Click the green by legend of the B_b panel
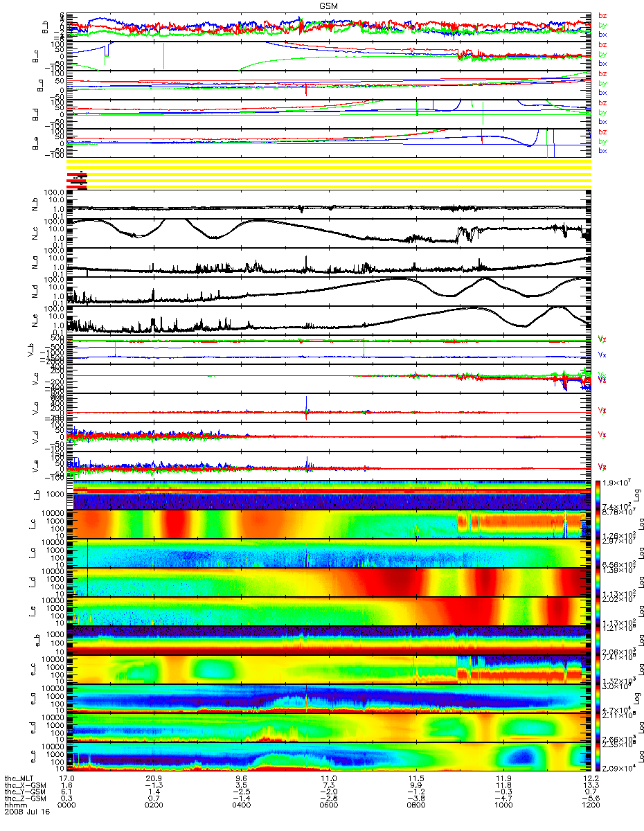644x831 pixels. [x=602, y=25]
